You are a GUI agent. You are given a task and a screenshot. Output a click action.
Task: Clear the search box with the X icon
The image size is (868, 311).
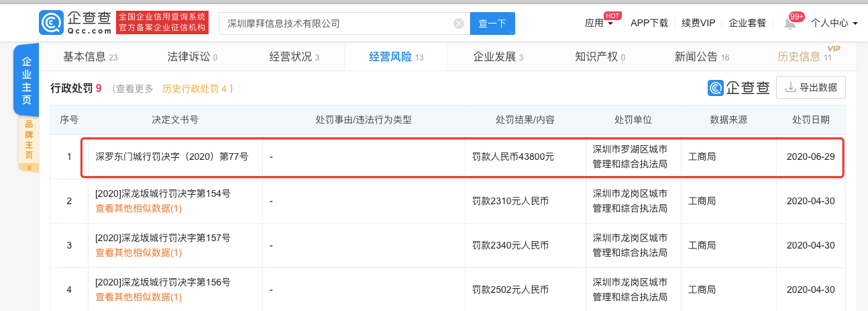[459, 24]
